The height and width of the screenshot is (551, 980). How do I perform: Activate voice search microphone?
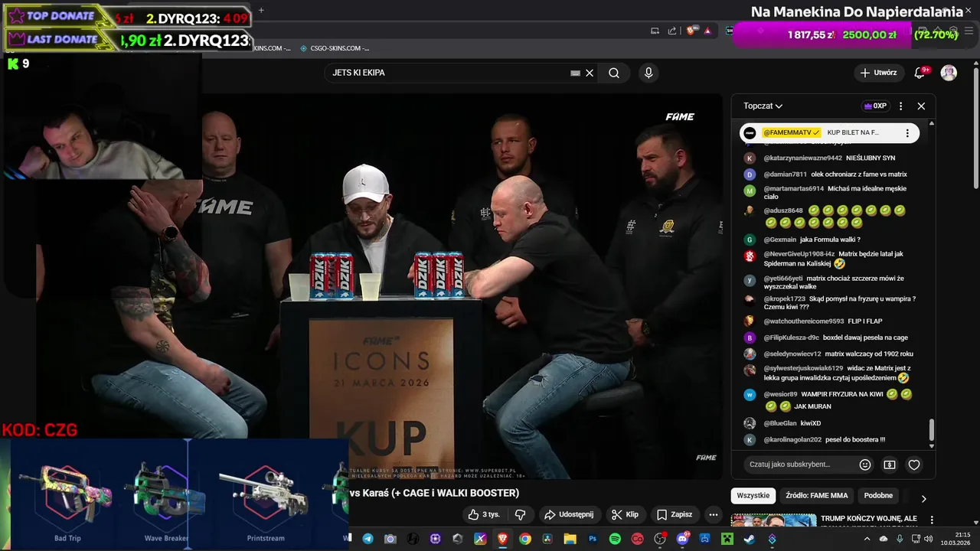(648, 73)
